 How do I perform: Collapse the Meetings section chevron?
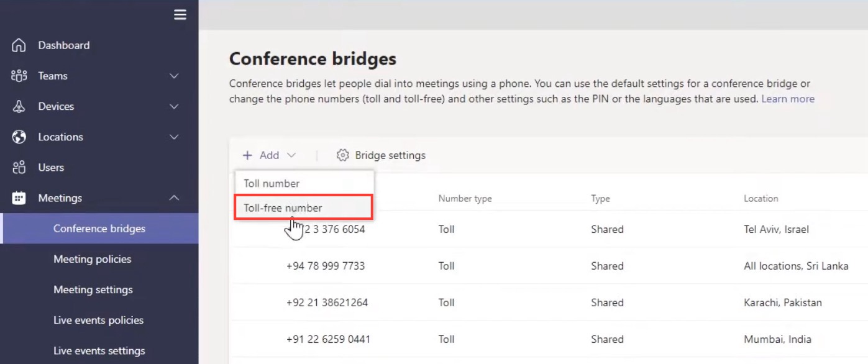point(175,198)
